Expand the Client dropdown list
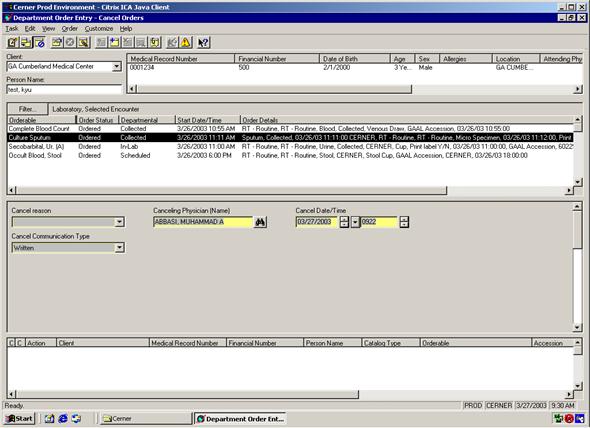 pyautogui.click(x=117, y=67)
